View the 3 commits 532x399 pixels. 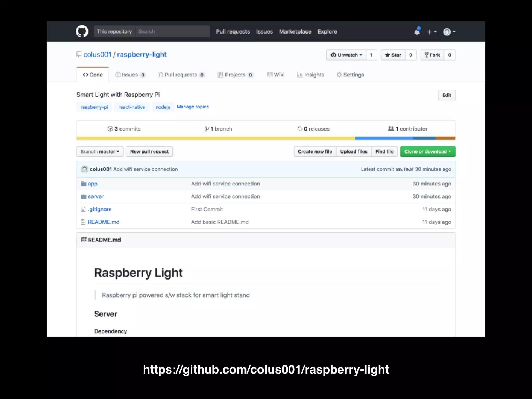click(x=124, y=129)
